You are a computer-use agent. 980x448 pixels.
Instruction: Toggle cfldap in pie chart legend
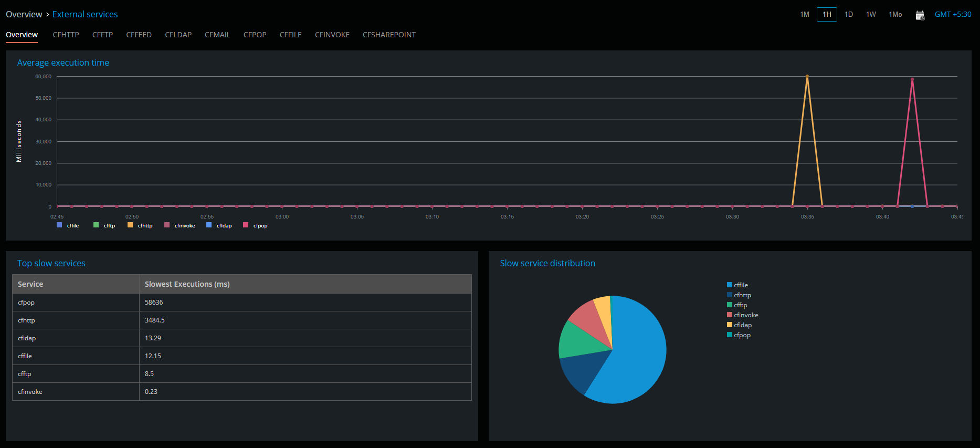740,325
